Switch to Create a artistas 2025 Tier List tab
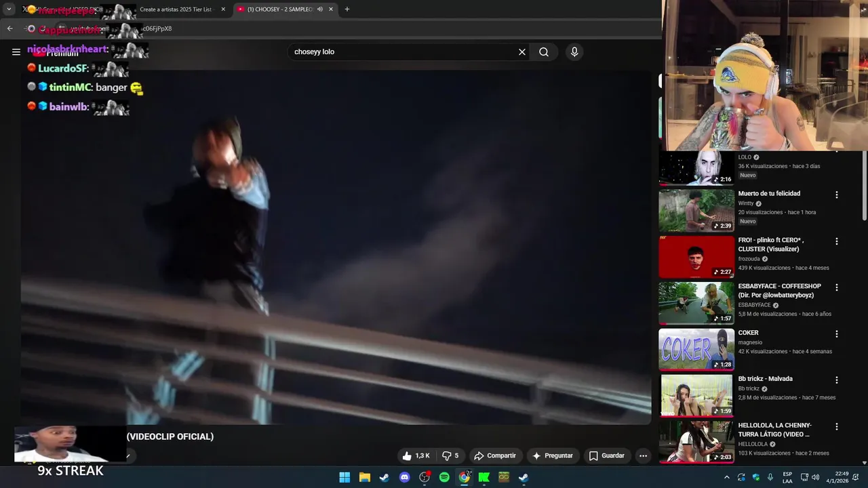This screenshot has height=488, width=868. point(176,9)
